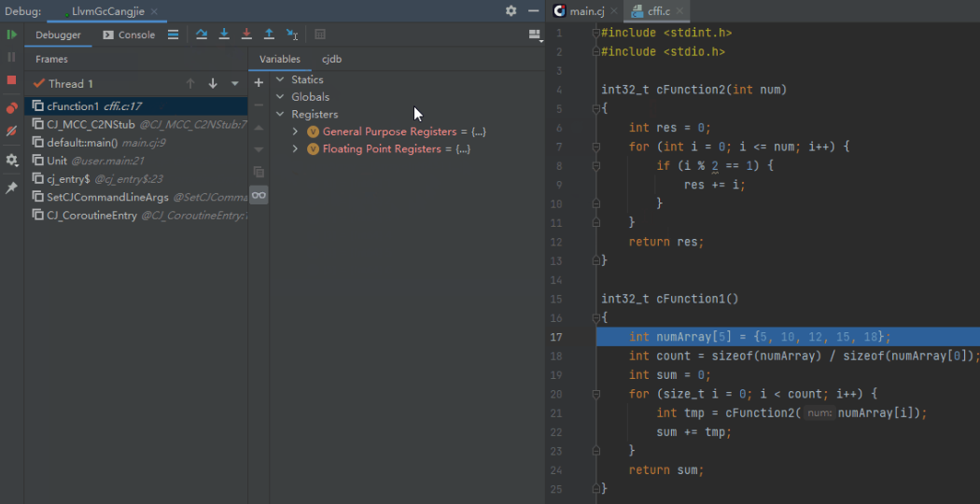Click the Step Into icon
Image resolution: width=980 pixels, height=504 pixels.
[x=224, y=35]
